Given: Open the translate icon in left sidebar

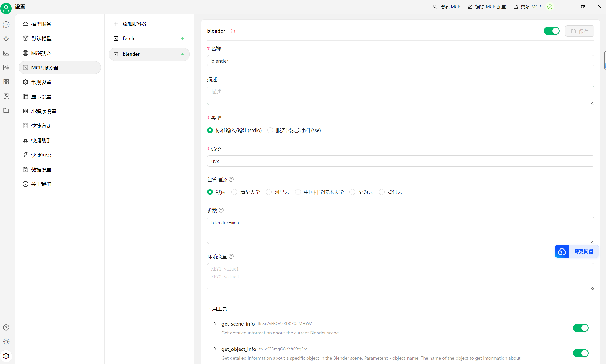Looking at the screenshot, I should pos(6,67).
